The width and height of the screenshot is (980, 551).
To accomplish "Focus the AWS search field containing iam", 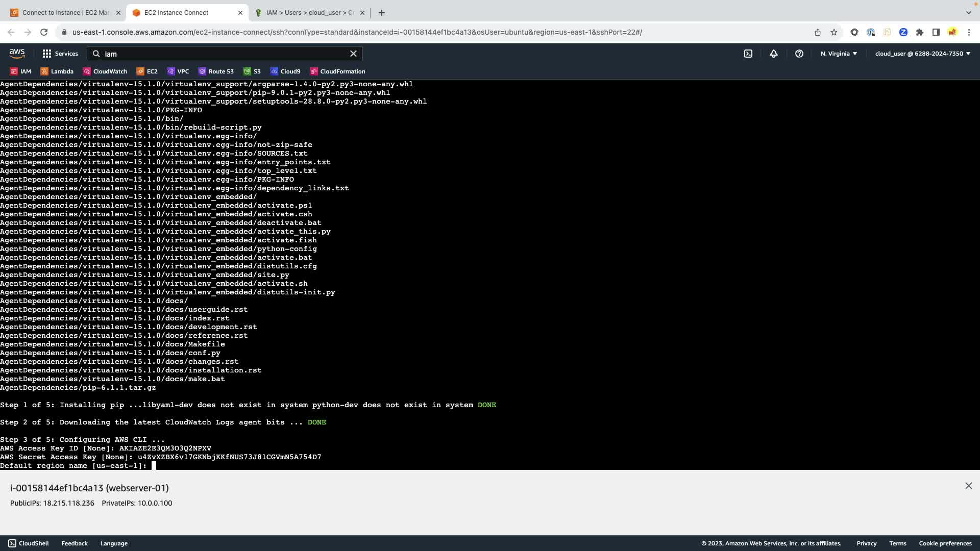I will 225,54.
